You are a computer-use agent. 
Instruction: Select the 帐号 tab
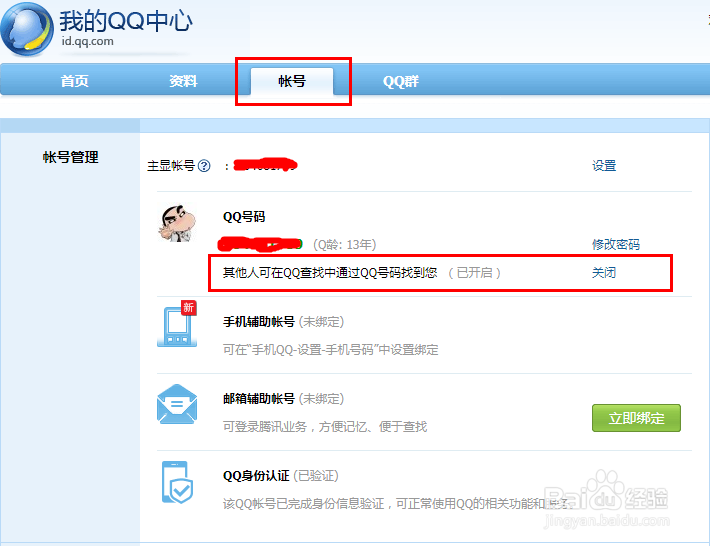(292, 81)
